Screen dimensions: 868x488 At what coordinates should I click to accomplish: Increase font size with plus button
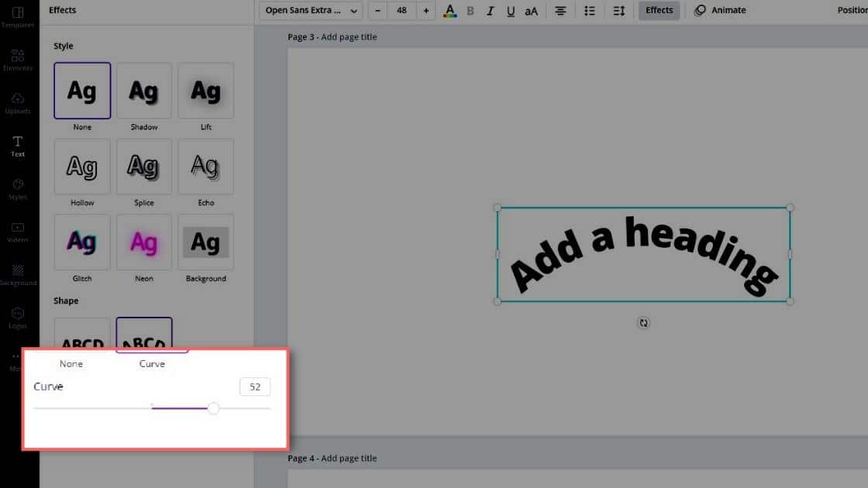click(x=425, y=10)
